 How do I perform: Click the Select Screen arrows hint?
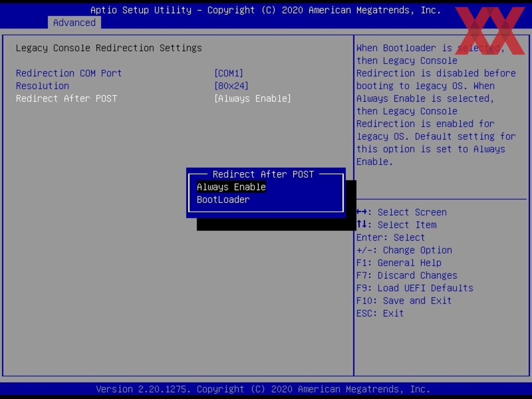pos(401,212)
